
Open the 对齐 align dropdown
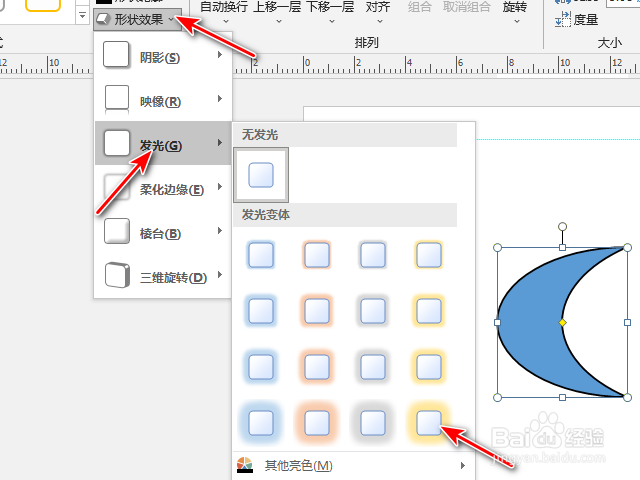[378, 12]
